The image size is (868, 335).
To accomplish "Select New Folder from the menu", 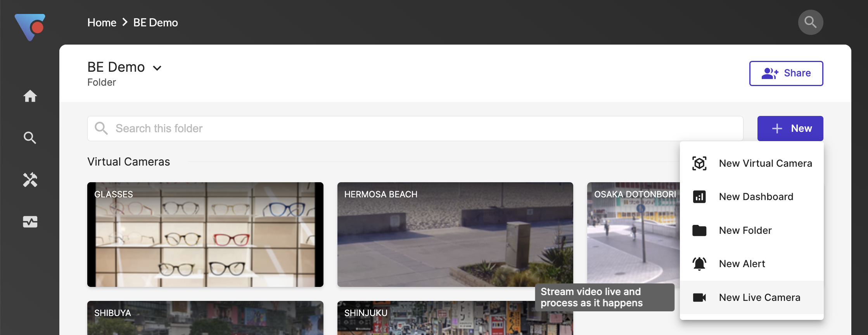I will pos(745,230).
